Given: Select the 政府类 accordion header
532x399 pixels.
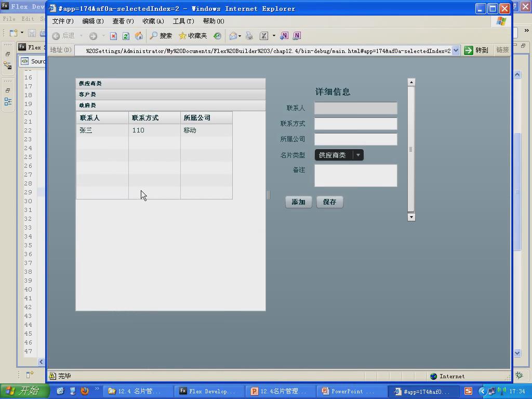Looking at the screenshot, I should [170, 105].
